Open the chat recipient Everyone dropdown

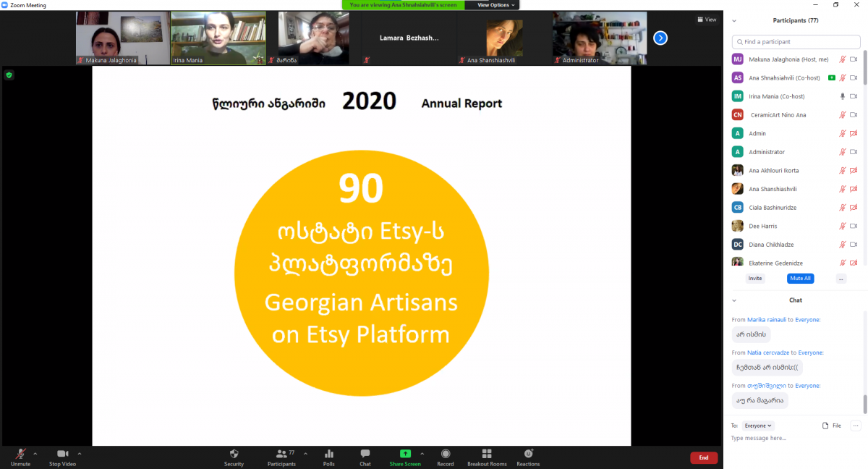(x=758, y=426)
